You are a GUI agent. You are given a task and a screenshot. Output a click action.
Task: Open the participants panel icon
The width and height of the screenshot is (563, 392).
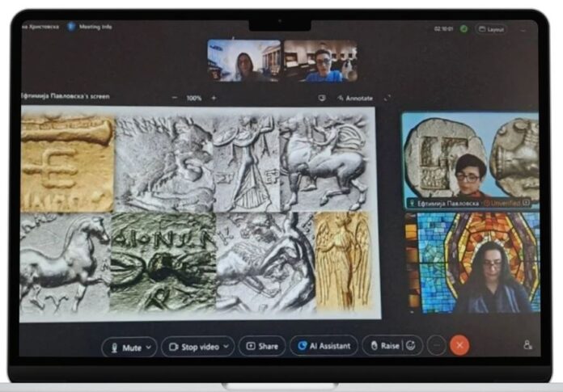click(x=527, y=345)
